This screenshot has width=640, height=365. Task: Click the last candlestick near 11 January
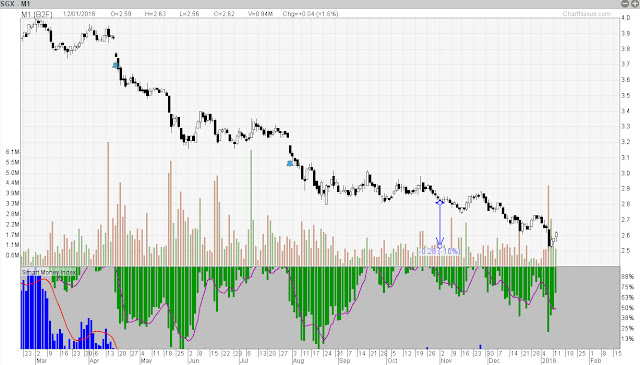pyautogui.click(x=556, y=235)
